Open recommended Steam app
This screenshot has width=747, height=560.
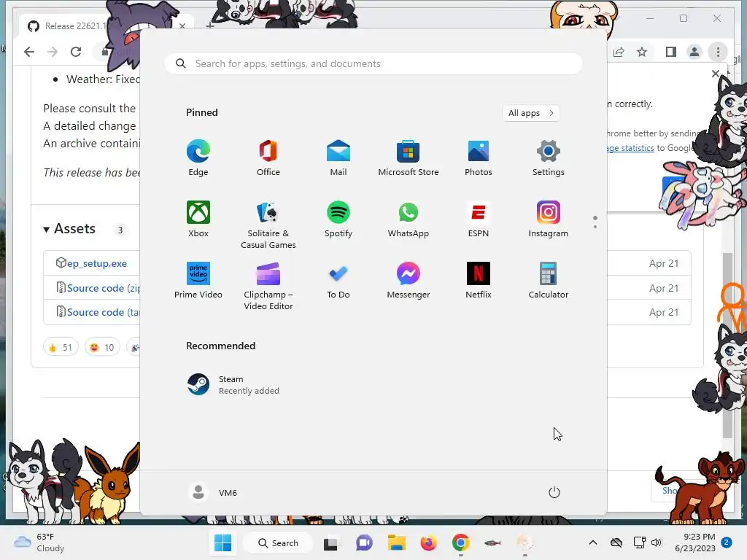233,385
